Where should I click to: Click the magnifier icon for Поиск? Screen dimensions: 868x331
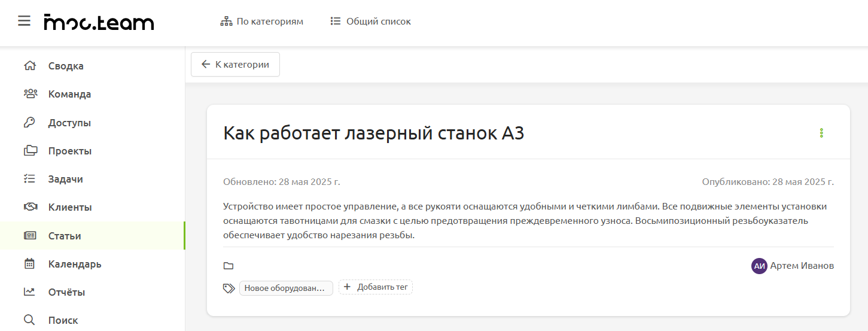pyautogui.click(x=30, y=320)
